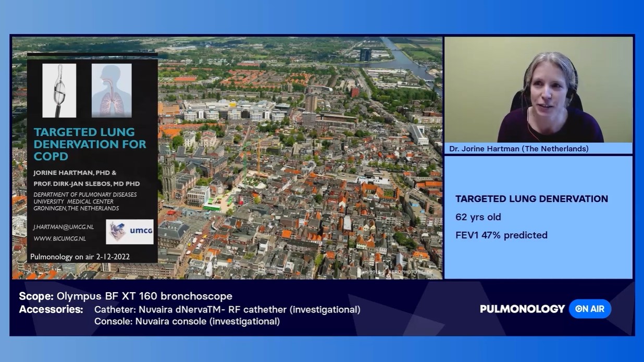Select the catheter device image thumbnail
Viewport: 644px width, 362px height.
[x=59, y=91]
